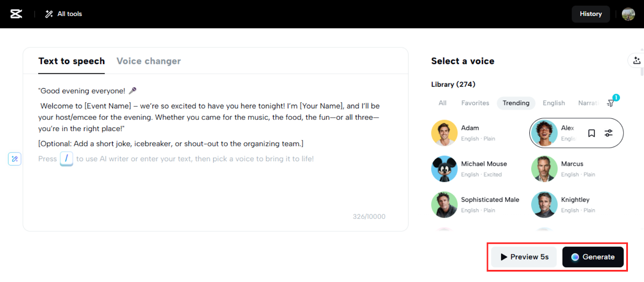Play the Preview 5s sample
Viewport: 644px width, 282px height.
pyautogui.click(x=524, y=257)
